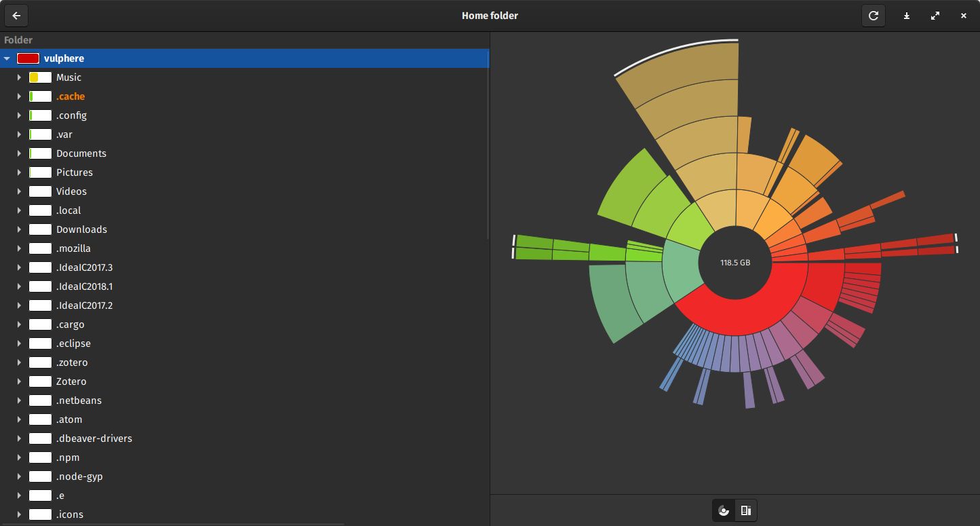Image resolution: width=980 pixels, height=526 pixels.
Task: Select the Documents folder row
Action: (81, 153)
